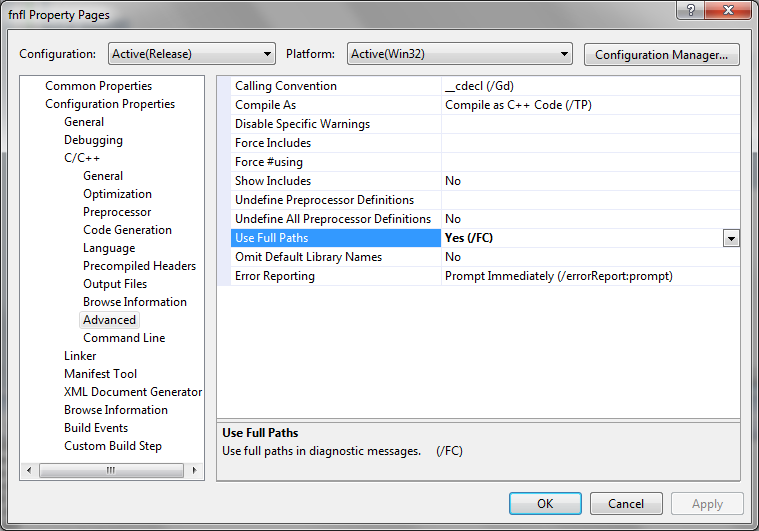759x531 pixels.
Task: Select the C/C++ tree node
Action: point(82,158)
